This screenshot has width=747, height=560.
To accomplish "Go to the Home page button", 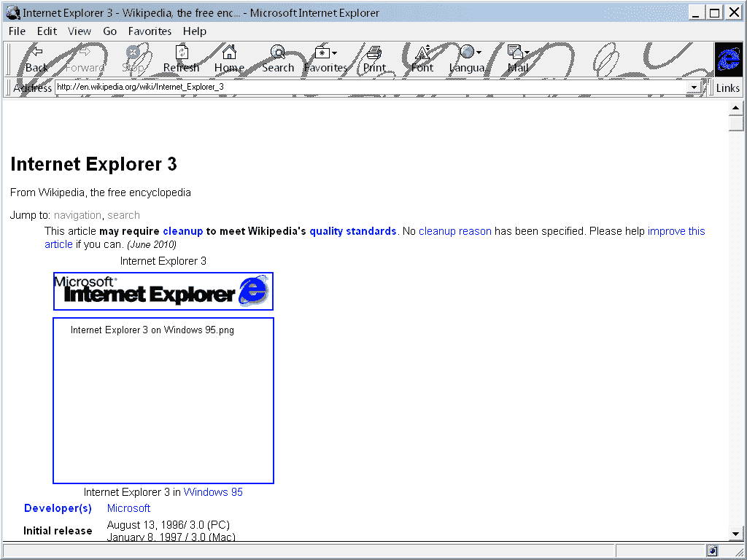I will [x=229, y=59].
